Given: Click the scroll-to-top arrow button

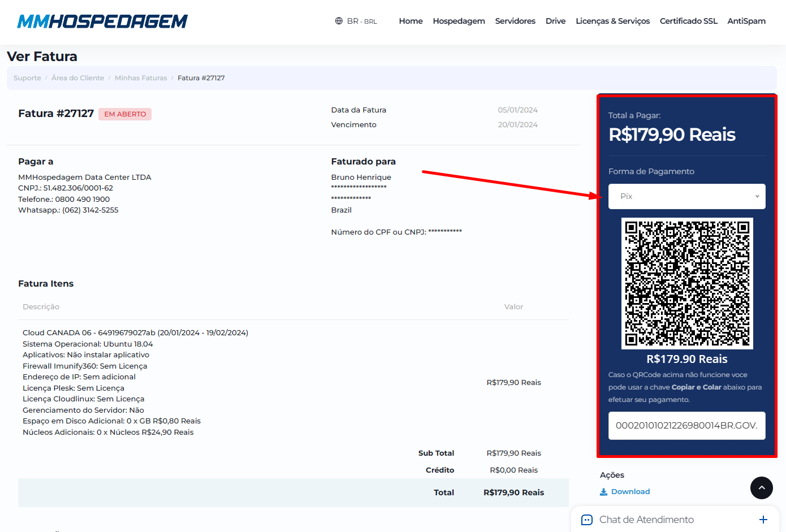Looking at the screenshot, I should [x=761, y=488].
